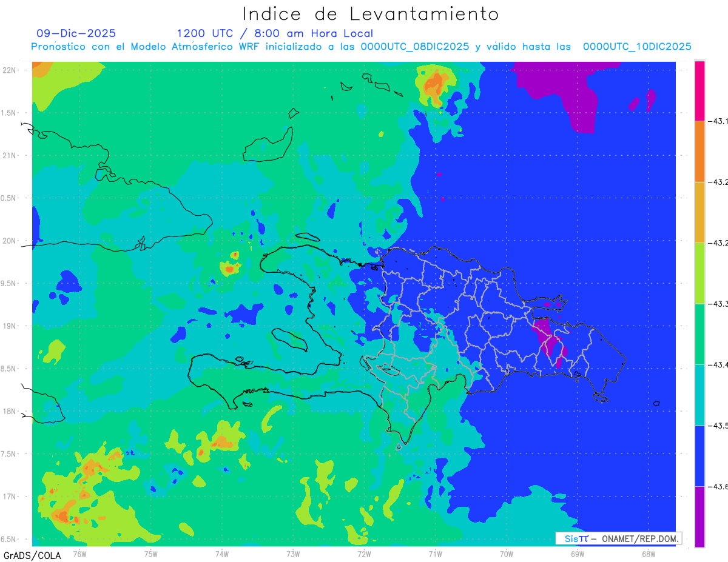The width and height of the screenshot is (728, 562).
Task: Click the '71W' longitude label
Action: [435, 554]
